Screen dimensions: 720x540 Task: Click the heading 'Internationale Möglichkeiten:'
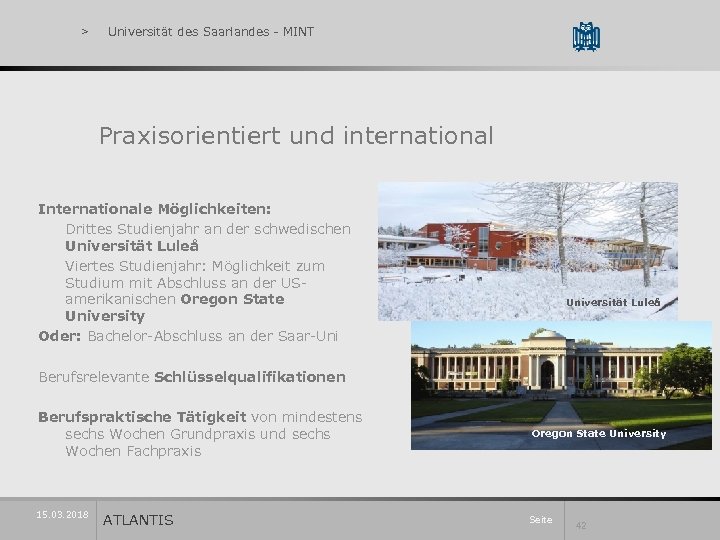pos(155,209)
